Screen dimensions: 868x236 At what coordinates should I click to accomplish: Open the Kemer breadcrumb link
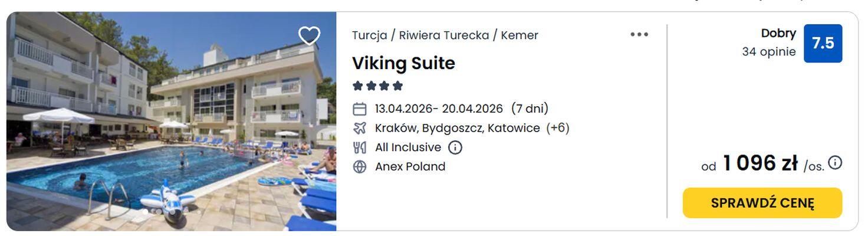(x=520, y=35)
